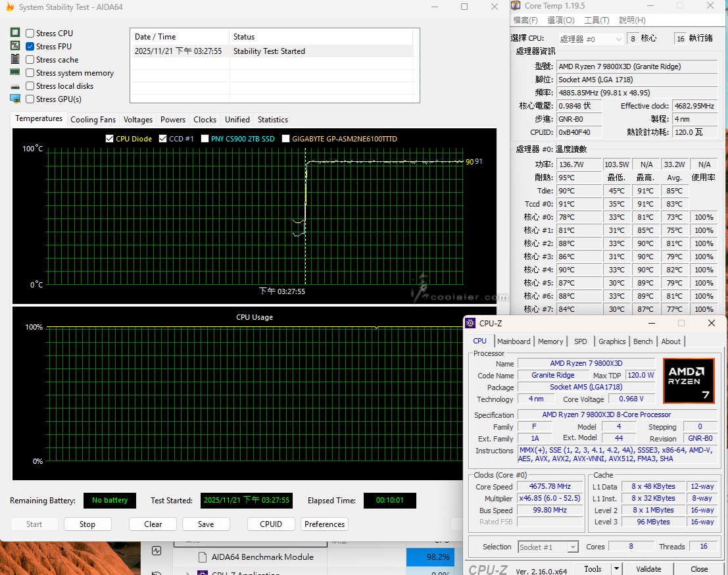The width and height of the screenshot is (728, 575).
Task: Enable the Stress CPU checkbox
Action: coord(30,34)
